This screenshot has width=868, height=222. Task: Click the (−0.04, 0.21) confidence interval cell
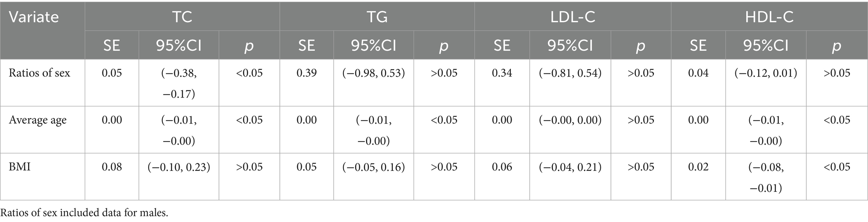pyautogui.click(x=570, y=167)
